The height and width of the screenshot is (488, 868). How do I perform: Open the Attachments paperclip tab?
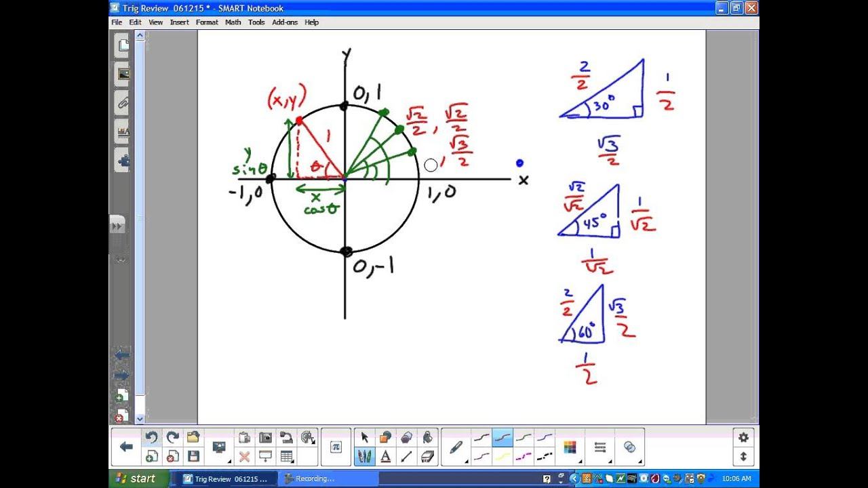(x=123, y=102)
